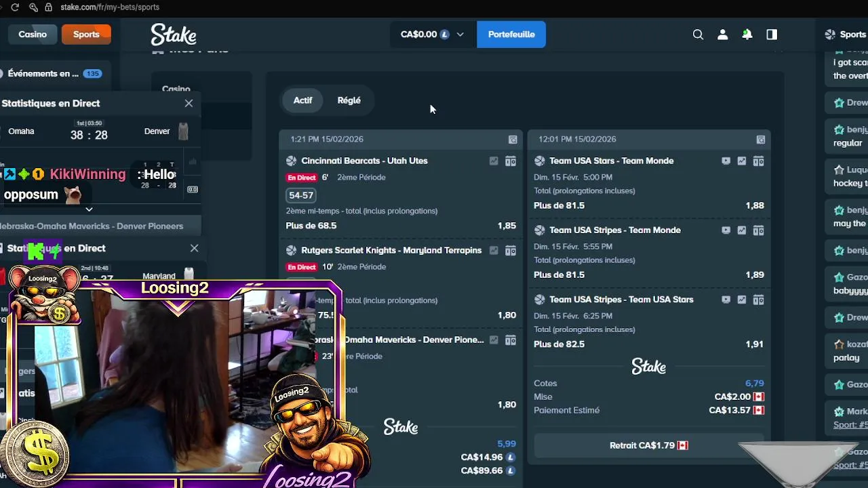This screenshot has width=868, height=488.
Task: Open statistics chart for Rutgers Scarlet Knights match
Action: pyautogui.click(x=494, y=250)
